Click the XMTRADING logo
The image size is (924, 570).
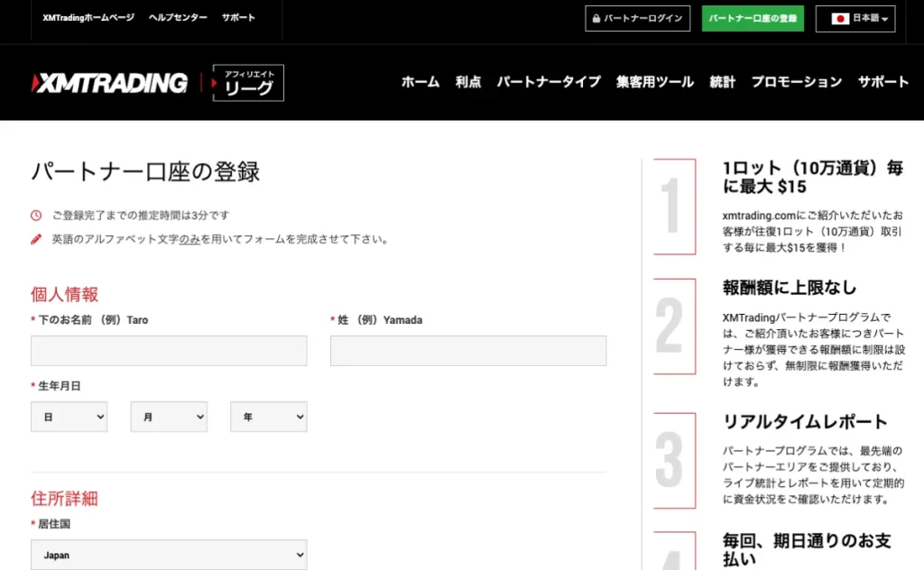coord(108,82)
